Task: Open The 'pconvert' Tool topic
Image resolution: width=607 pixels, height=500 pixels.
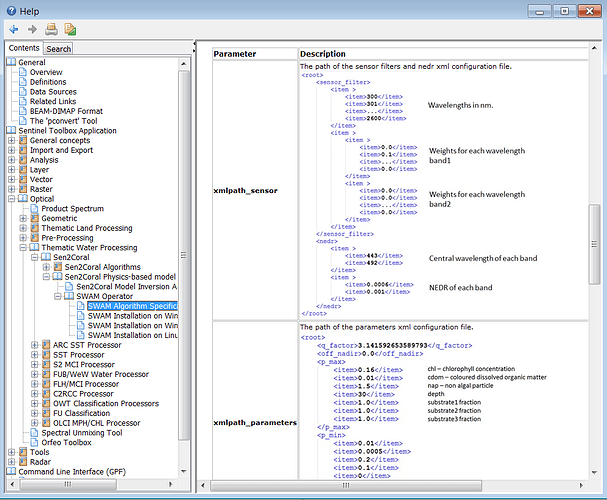Action: 63,121
